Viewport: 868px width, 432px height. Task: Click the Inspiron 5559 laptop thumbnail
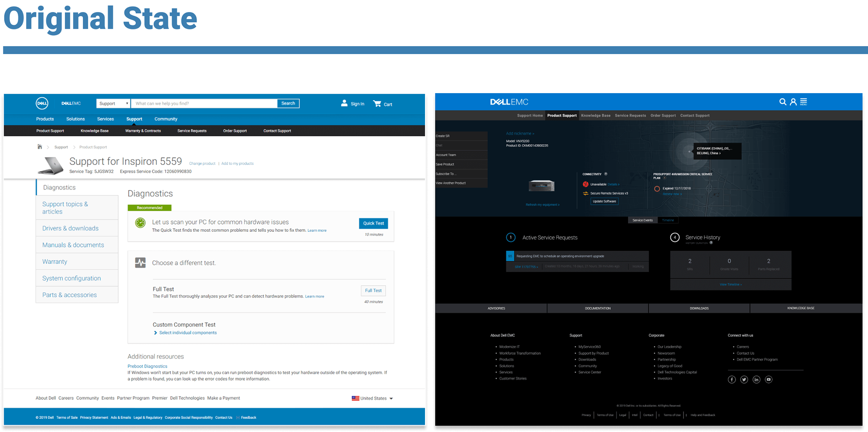[51, 166]
